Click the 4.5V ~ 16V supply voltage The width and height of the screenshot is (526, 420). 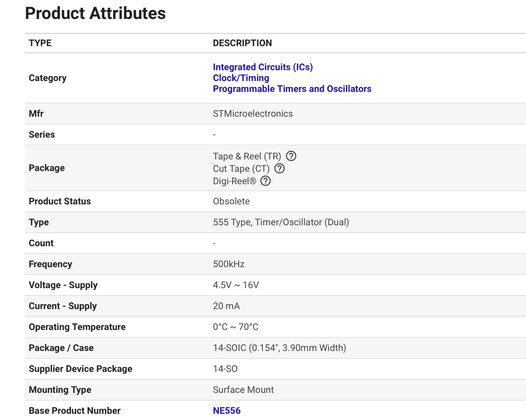tap(236, 285)
